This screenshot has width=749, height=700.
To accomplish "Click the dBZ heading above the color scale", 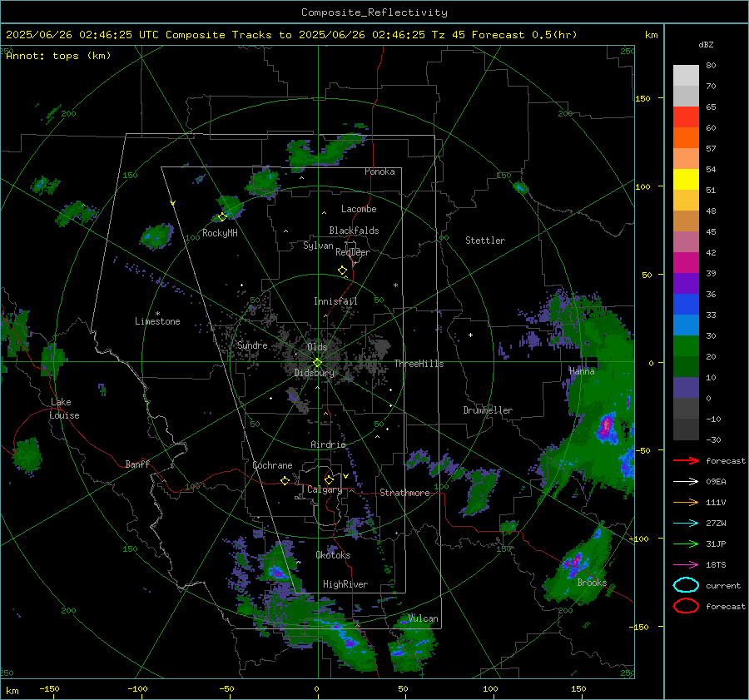I will coord(706,44).
